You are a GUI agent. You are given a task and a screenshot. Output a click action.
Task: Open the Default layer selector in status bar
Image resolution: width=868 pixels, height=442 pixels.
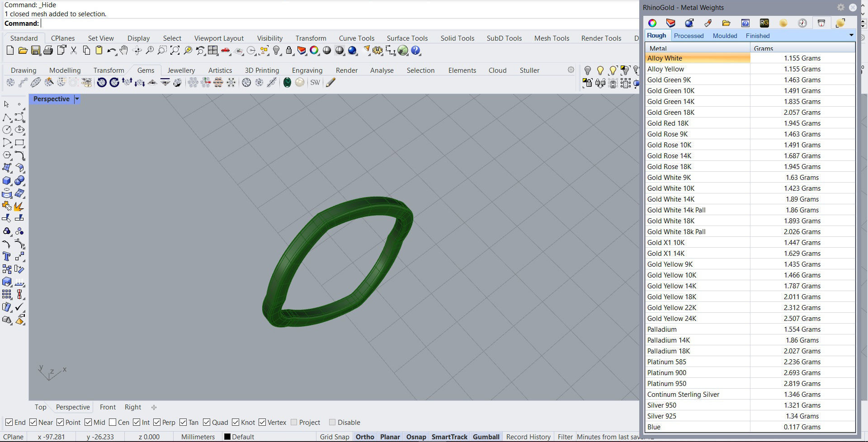coord(240,437)
